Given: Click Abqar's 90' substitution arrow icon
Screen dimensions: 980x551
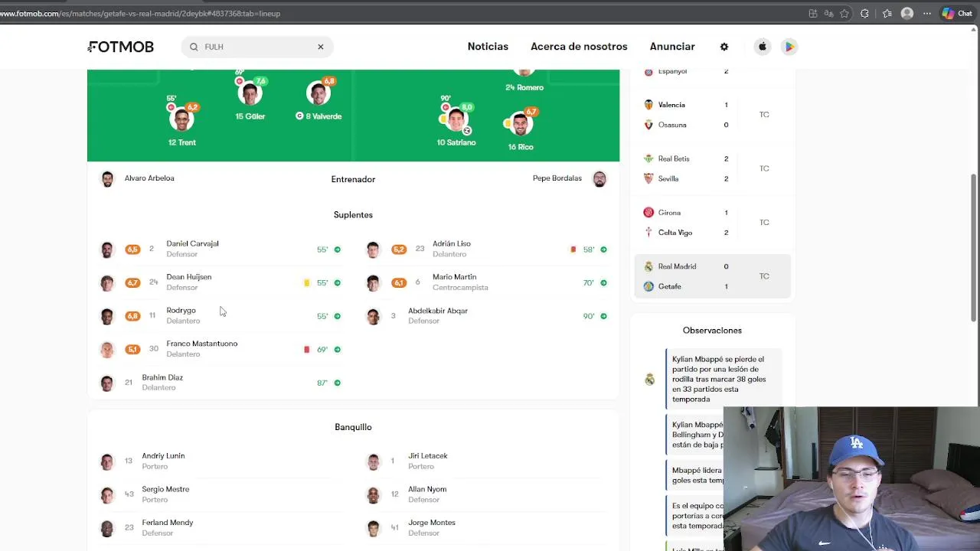Looking at the screenshot, I should point(603,316).
